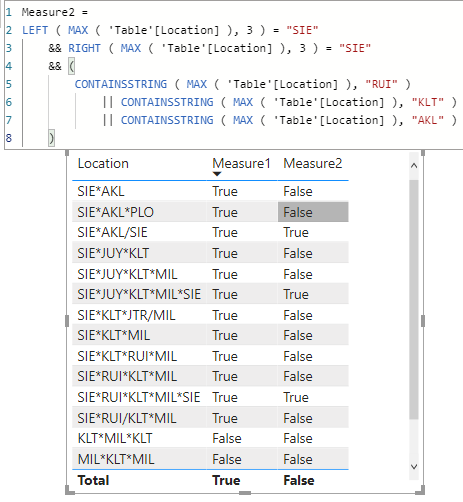Click the visual's bottom-middle resize handle

pos(245,493)
